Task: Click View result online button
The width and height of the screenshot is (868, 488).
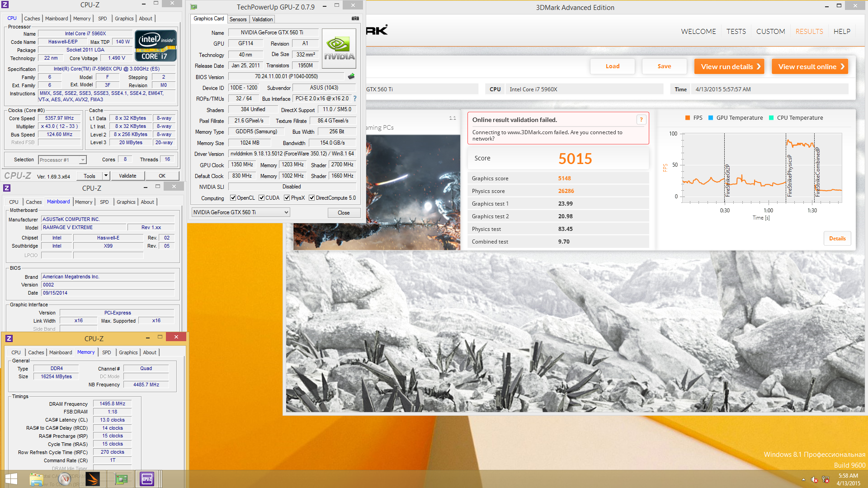Action: (810, 66)
